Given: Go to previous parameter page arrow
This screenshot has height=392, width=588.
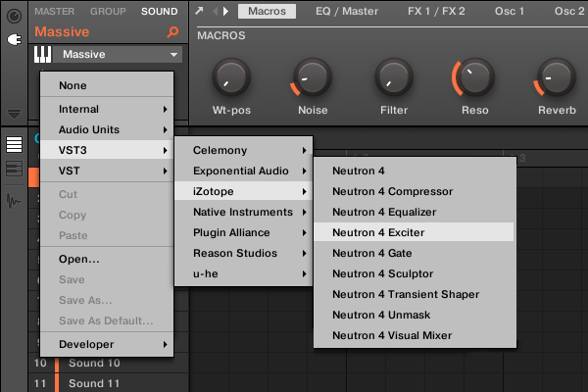Looking at the screenshot, I should tap(216, 11).
